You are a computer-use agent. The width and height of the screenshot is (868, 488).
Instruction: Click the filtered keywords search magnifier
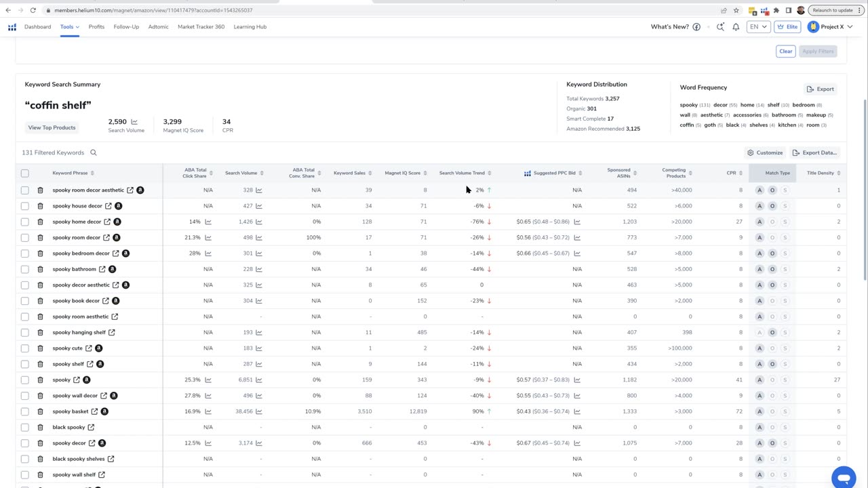pos(94,153)
